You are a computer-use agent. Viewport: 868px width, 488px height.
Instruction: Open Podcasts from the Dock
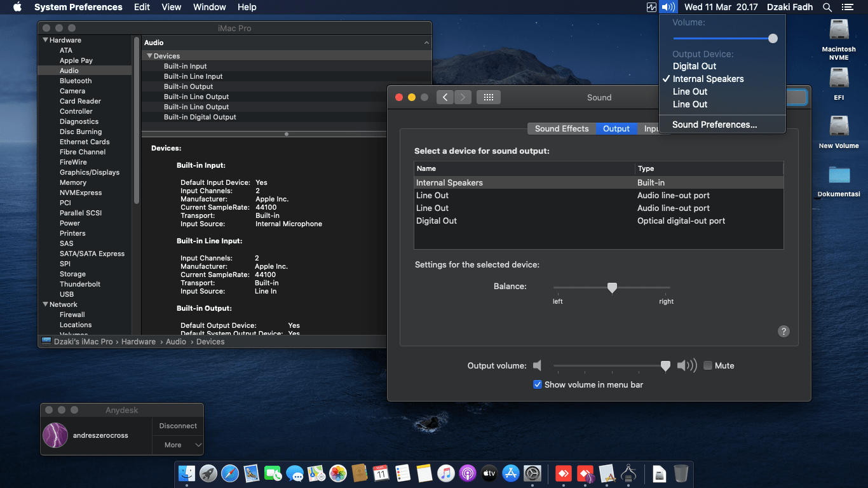point(468,473)
